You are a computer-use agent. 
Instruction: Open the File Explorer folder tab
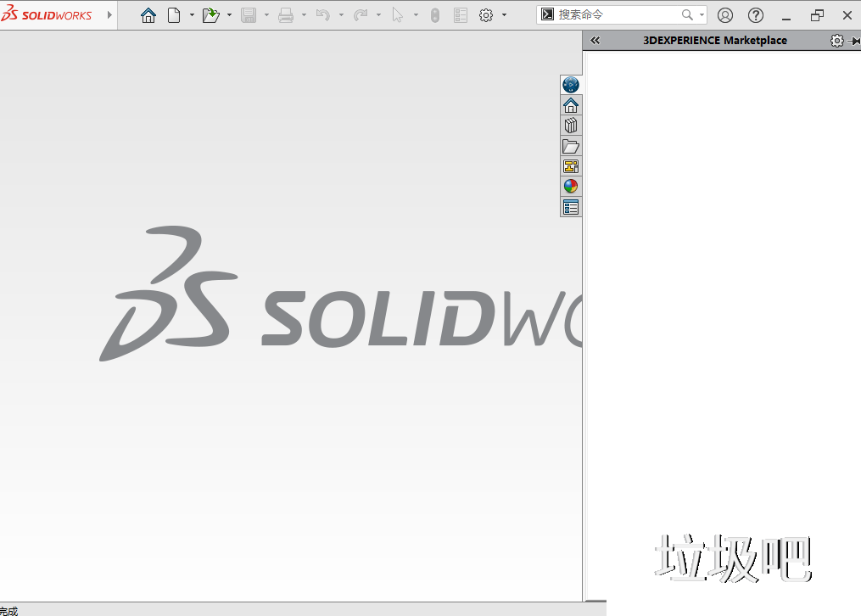pos(571,146)
